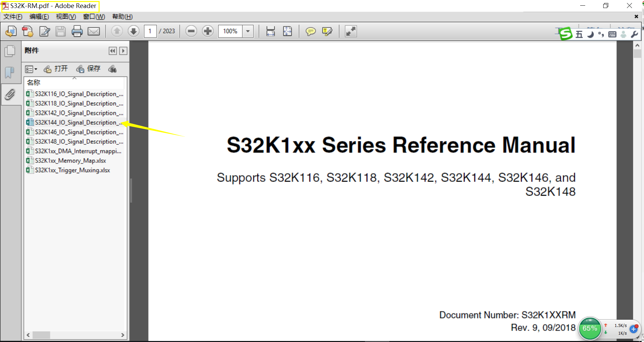Viewport: 644px width, 342px height.
Task: Zoom out using the minus icon
Action: point(191,31)
